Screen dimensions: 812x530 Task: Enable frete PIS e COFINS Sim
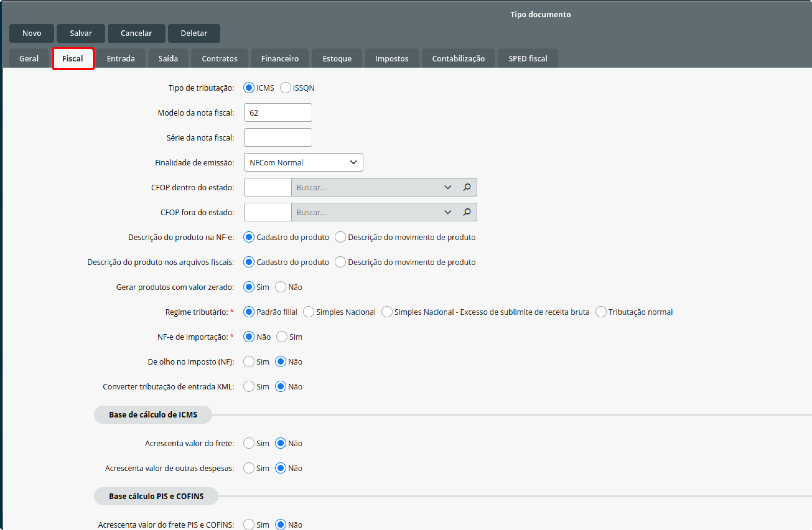[x=249, y=524]
